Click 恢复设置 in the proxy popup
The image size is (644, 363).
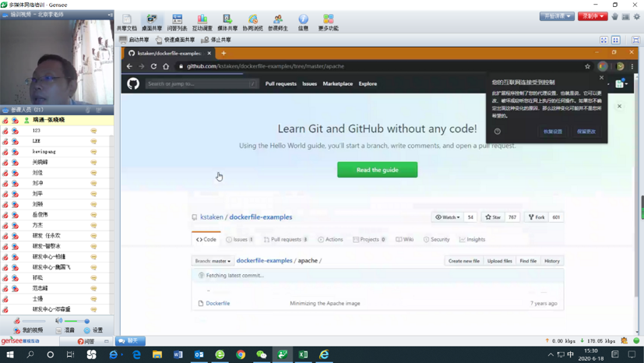553,132
